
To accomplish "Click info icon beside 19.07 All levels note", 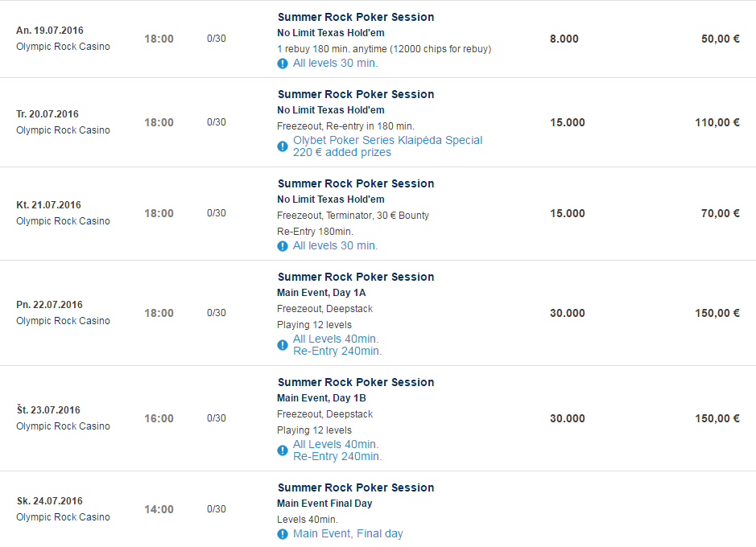I will [x=283, y=64].
